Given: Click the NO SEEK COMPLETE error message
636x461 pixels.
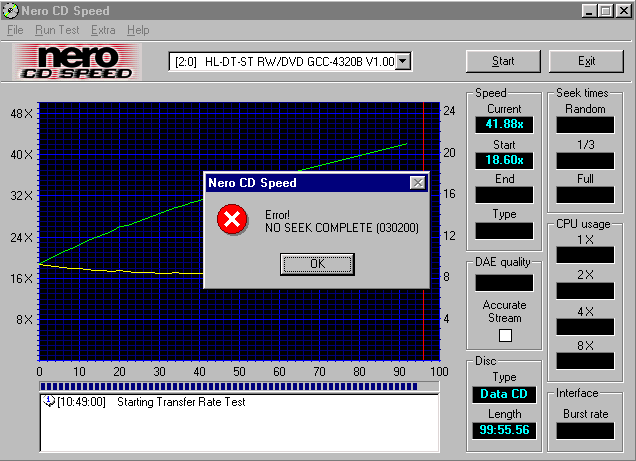Looking at the screenshot, I should pyautogui.click(x=342, y=228).
